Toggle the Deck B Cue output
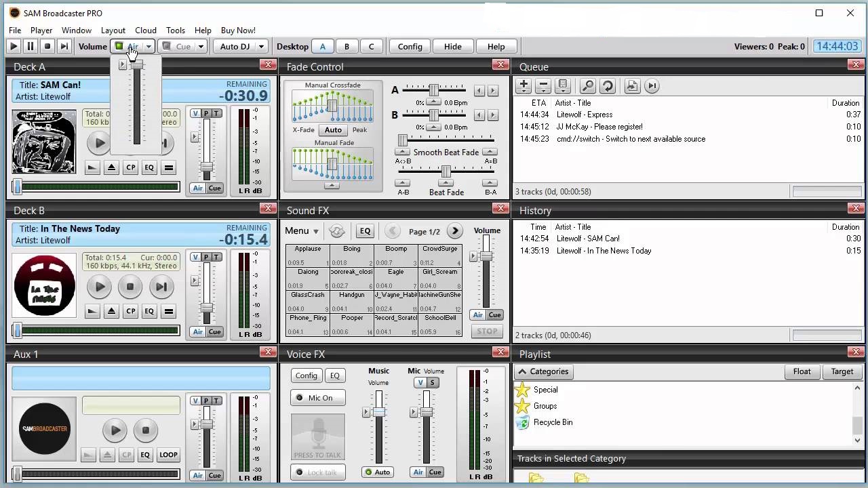Viewport: 868px width, 488px height. [x=214, y=331]
